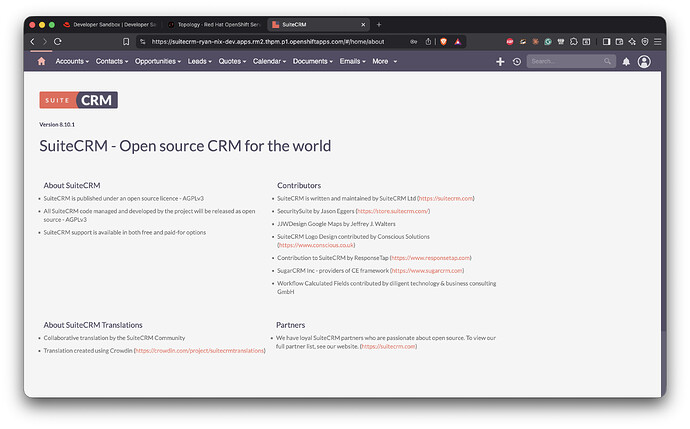Open SuiteCRM Ltd suitecrm.com contributor link
690x429 pixels.
(446, 198)
